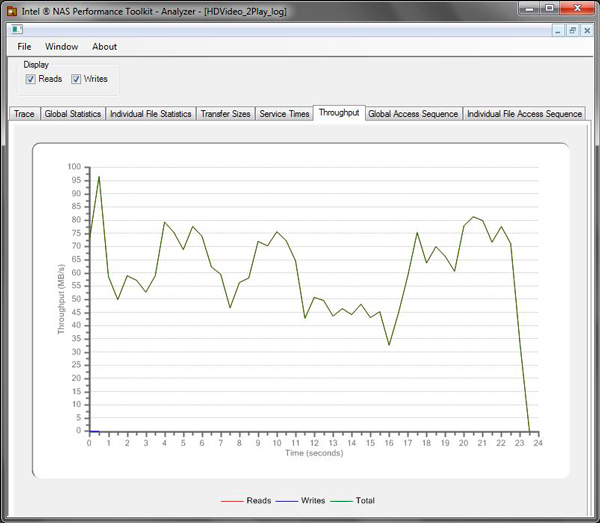Screen dimensions: 600x523
Task: Click the Total legend label
Action: (365, 501)
